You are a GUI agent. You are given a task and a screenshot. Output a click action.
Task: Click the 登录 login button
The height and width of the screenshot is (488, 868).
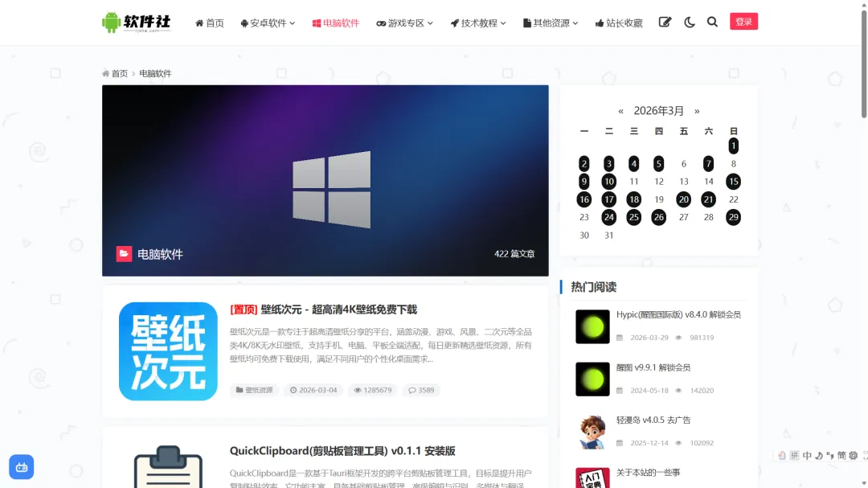point(743,22)
